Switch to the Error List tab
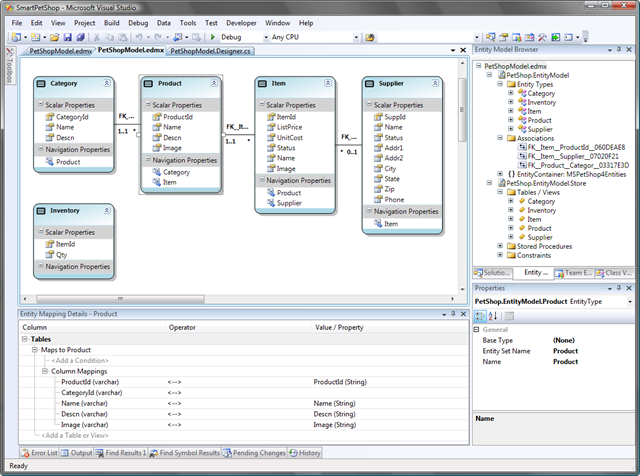The image size is (640, 476). click(x=40, y=453)
